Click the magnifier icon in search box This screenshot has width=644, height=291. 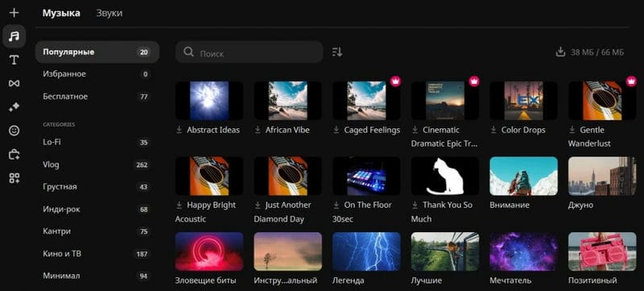point(188,52)
